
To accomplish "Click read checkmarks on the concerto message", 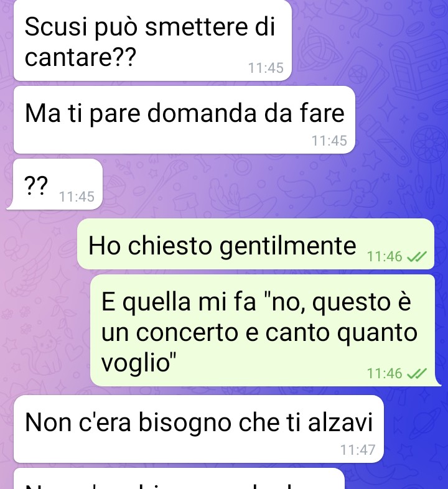I will [417, 373].
